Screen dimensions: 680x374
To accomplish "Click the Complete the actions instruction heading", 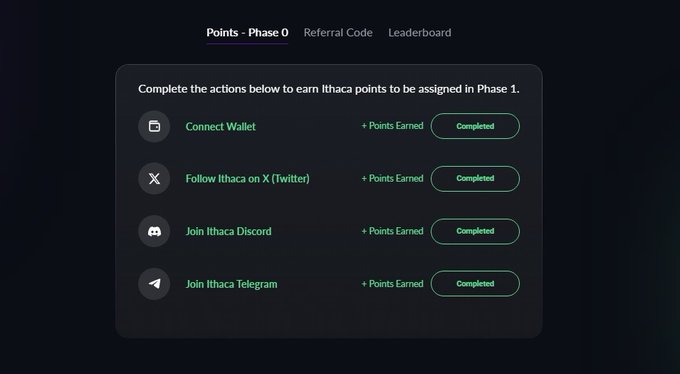I will [x=329, y=89].
